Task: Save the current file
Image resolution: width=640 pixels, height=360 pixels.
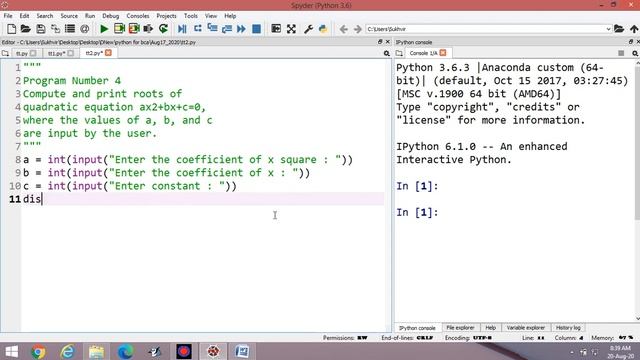Action: [x=40, y=29]
